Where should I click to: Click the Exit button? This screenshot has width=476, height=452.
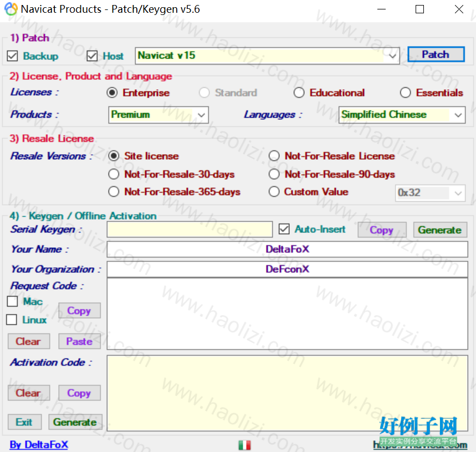pyautogui.click(x=24, y=422)
